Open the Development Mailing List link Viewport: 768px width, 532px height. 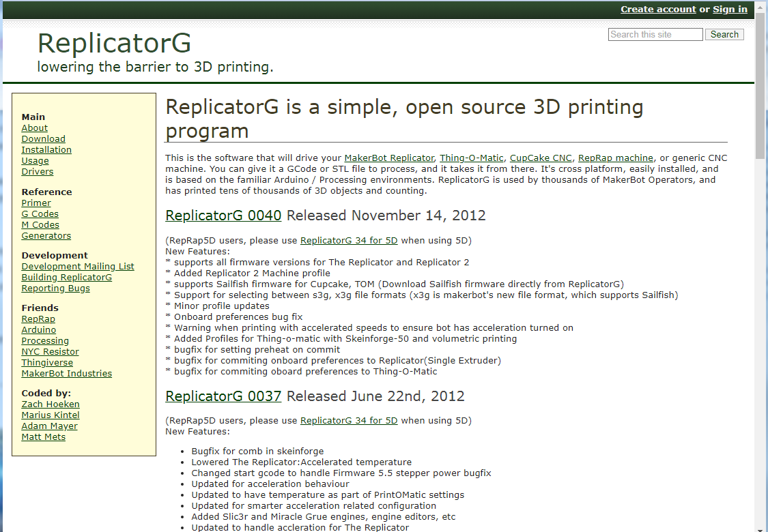click(x=78, y=266)
